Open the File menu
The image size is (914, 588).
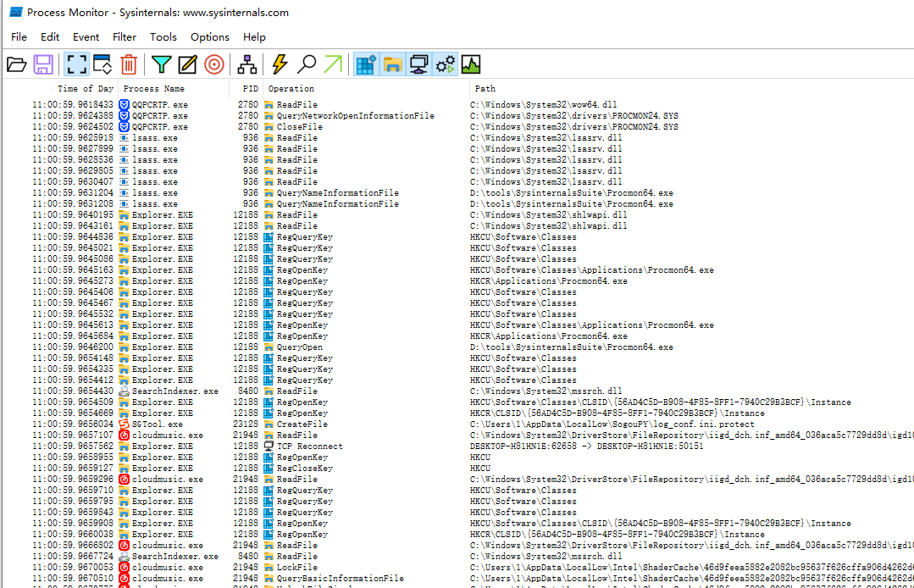(19, 36)
